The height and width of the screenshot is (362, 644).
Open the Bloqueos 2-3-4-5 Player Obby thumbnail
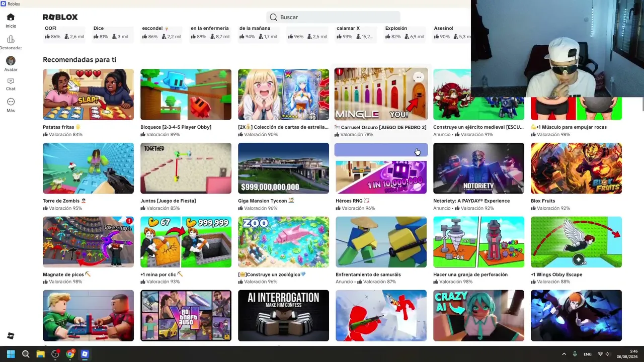tap(186, 95)
